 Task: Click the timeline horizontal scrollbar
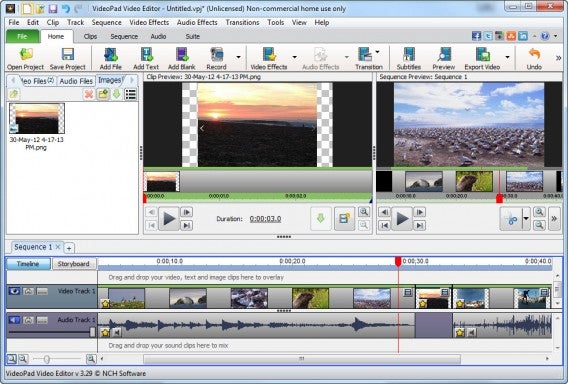[x=302, y=359]
